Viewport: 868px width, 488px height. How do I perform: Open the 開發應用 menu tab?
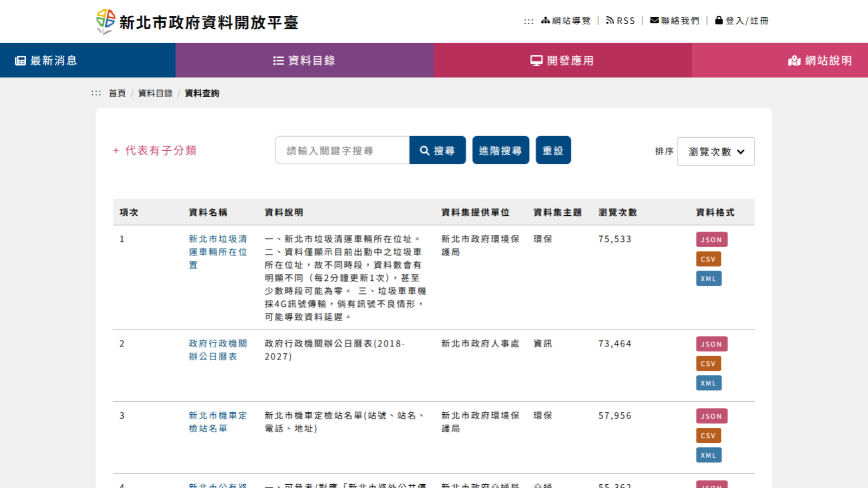563,60
